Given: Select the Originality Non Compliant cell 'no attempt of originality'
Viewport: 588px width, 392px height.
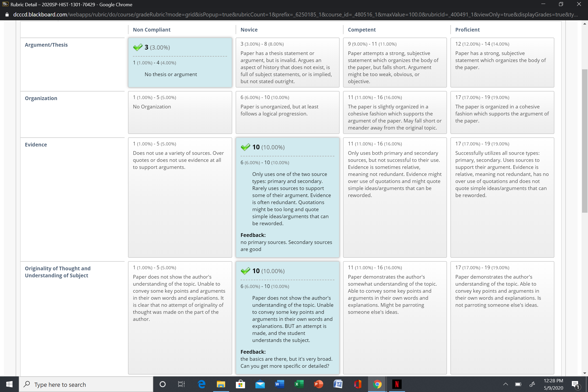Looking at the screenshot, I should (180, 318).
